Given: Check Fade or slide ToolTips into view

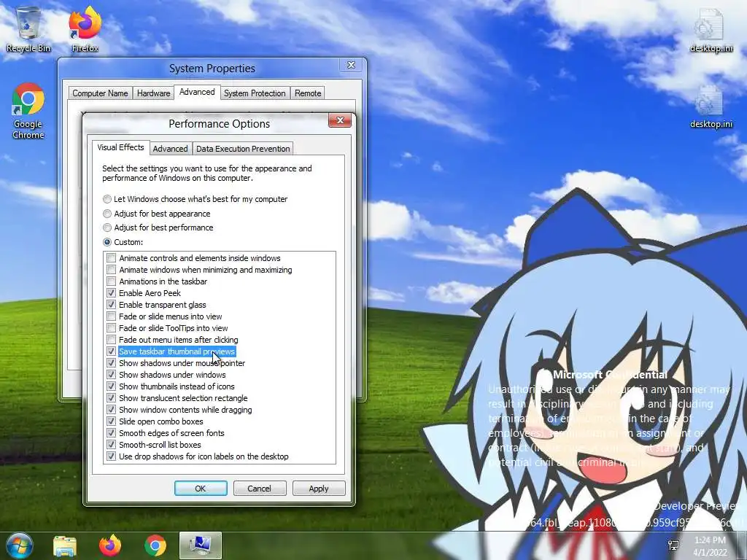Looking at the screenshot, I should pos(112,328).
